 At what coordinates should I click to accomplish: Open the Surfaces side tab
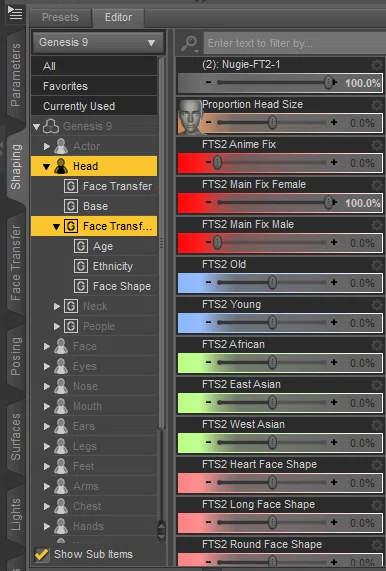pyautogui.click(x=16, y=437)
